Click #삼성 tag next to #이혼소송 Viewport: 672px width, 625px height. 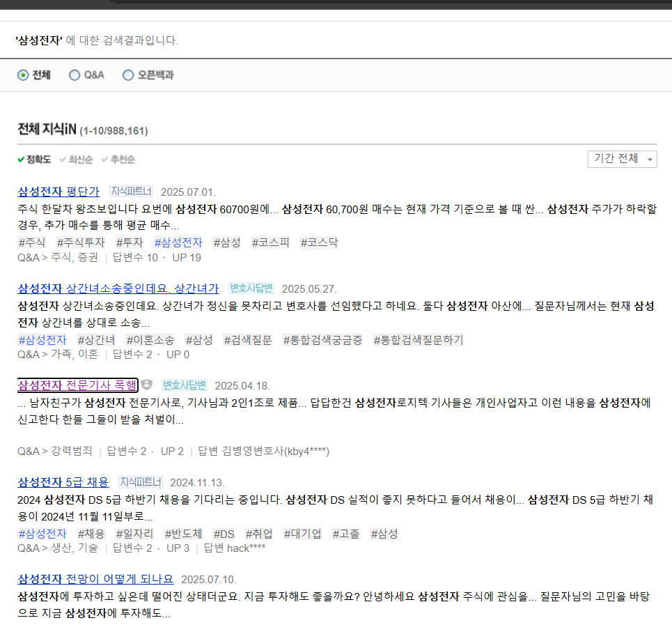tap(199, 340)
